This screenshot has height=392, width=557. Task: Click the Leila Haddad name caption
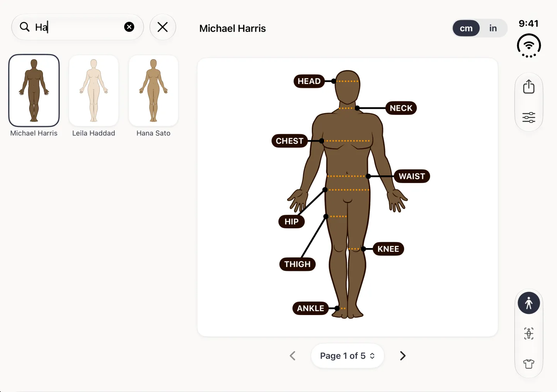point(94,133)
